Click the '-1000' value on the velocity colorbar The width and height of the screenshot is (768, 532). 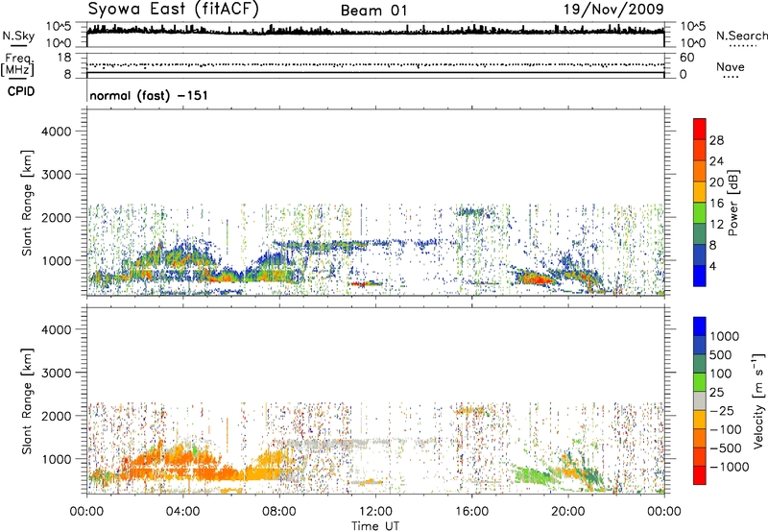point(730,467)
